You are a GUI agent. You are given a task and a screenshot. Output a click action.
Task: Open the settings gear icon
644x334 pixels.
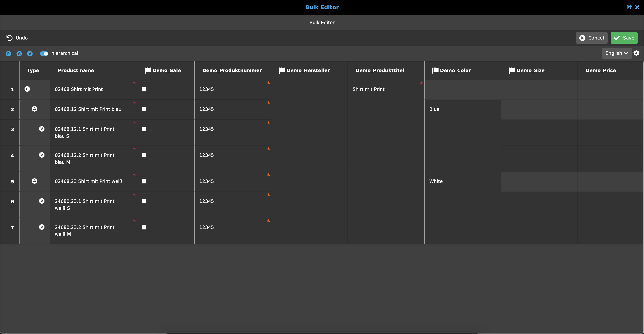[x=636, y=53]
